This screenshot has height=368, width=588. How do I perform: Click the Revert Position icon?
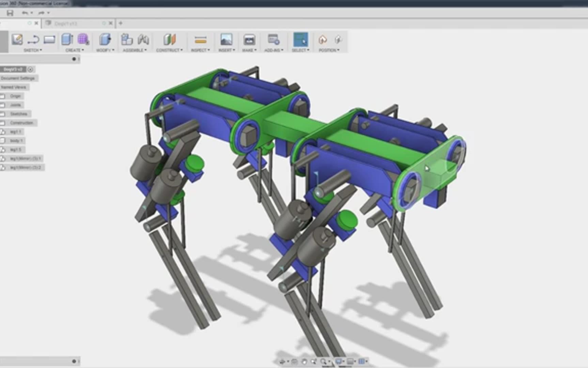point(338,40)
